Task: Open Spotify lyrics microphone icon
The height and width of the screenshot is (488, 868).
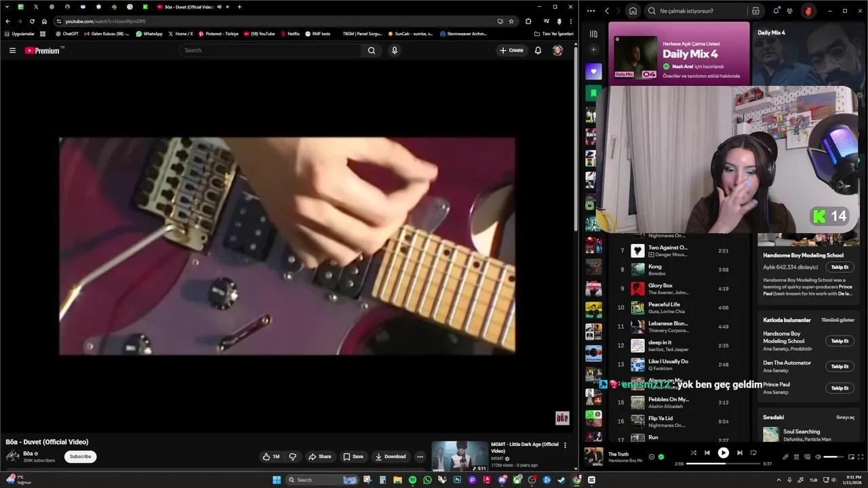Action: pos(785,457)
